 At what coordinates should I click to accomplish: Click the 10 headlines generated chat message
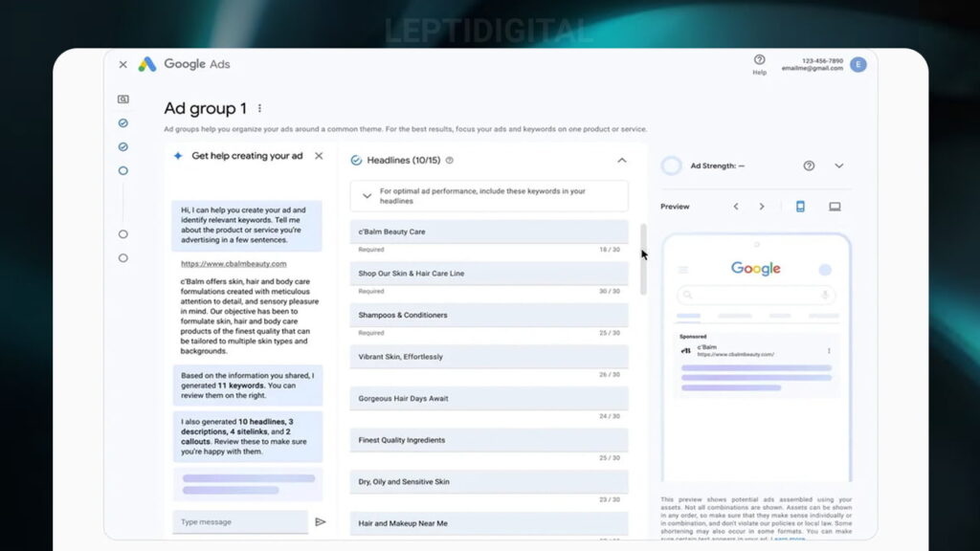pos(248,436)
